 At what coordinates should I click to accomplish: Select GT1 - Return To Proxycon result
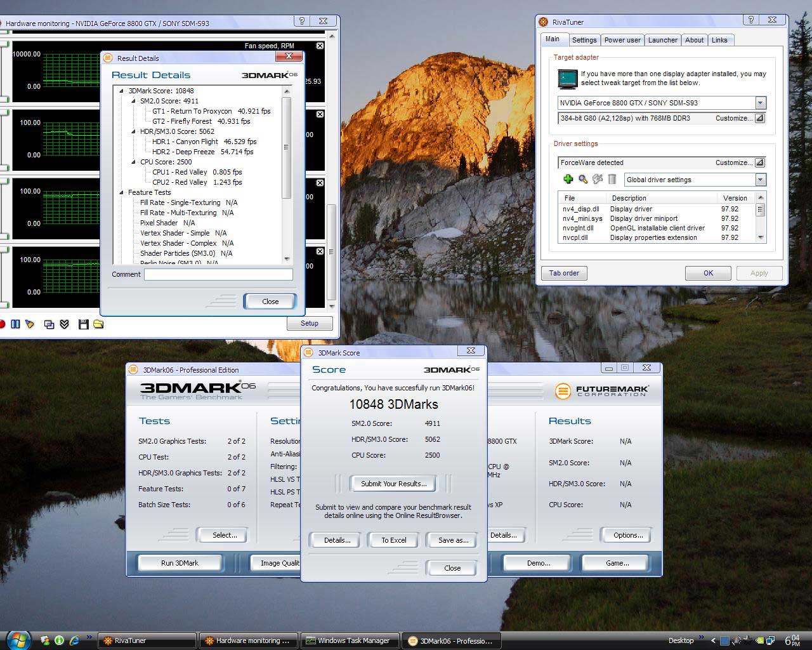click(211, 111)
